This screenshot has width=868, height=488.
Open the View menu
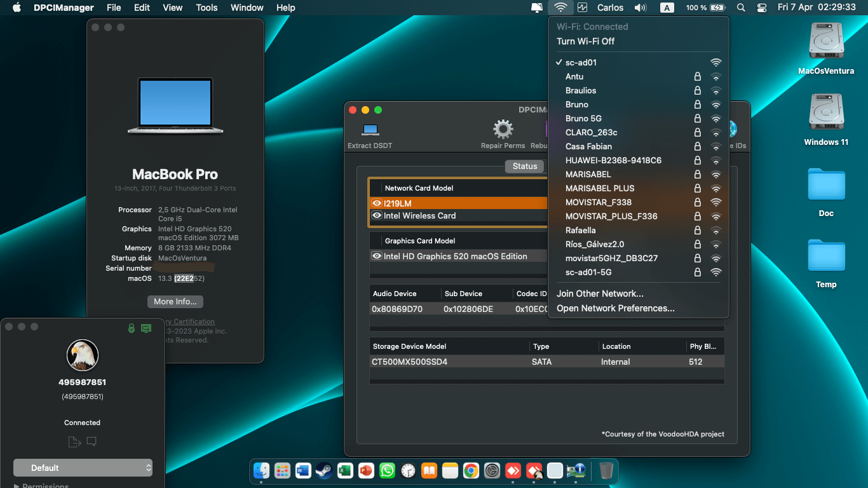click(173, 8)
